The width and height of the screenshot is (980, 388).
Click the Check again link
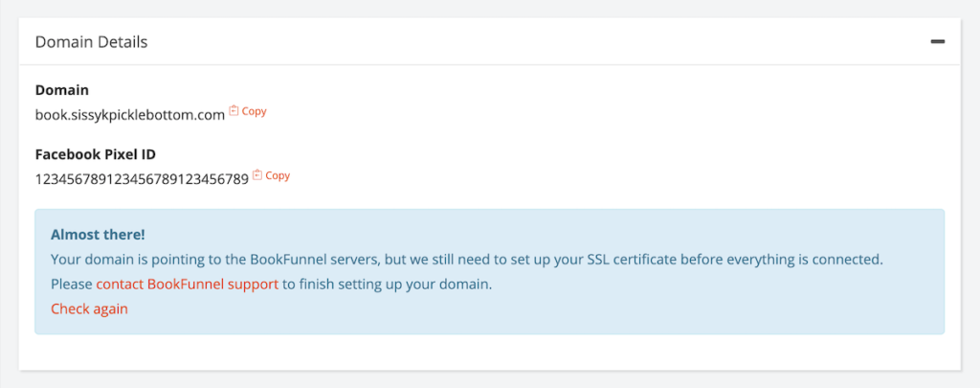point(89,308)
